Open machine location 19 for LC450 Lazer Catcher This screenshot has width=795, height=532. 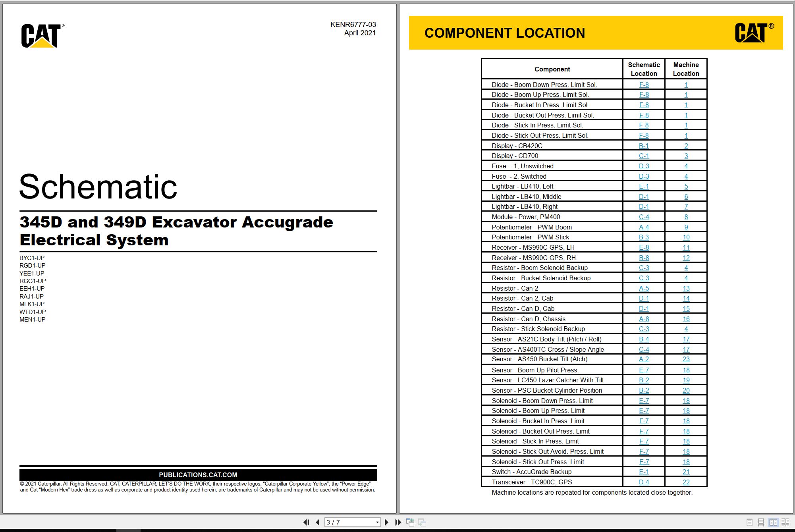[686, 380]
